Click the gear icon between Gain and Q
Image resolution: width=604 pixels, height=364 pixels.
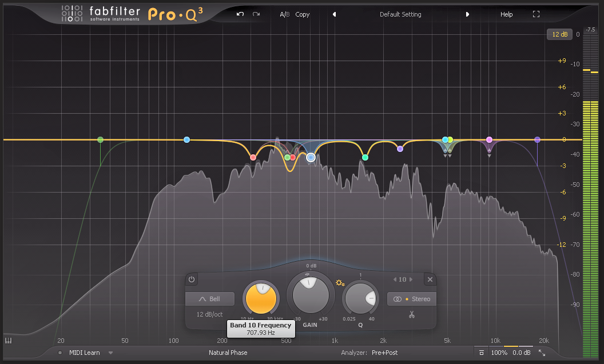340,283
